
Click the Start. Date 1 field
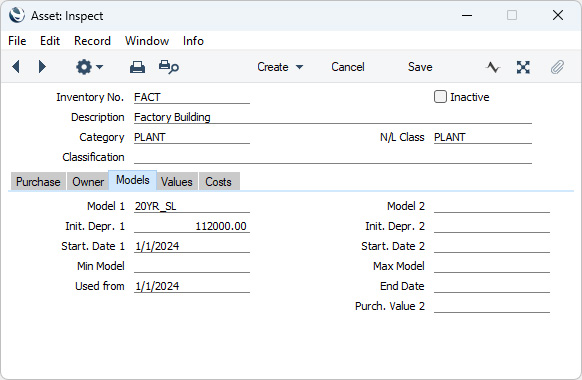point(192,246)
